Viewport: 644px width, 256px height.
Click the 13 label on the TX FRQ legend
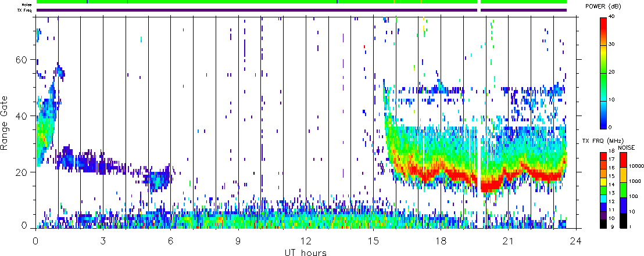(612, 193)
